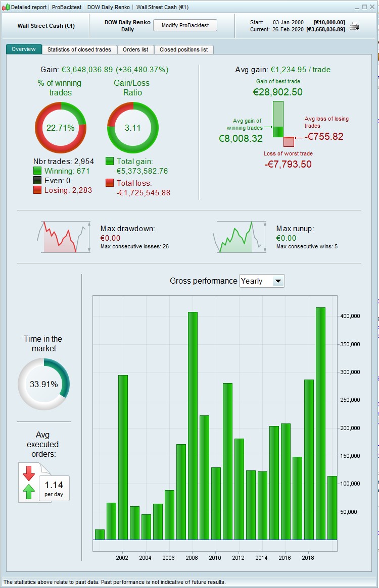Click the tallest bar for 2019
The width and height of the screenshot is (379, 588).
320,424
